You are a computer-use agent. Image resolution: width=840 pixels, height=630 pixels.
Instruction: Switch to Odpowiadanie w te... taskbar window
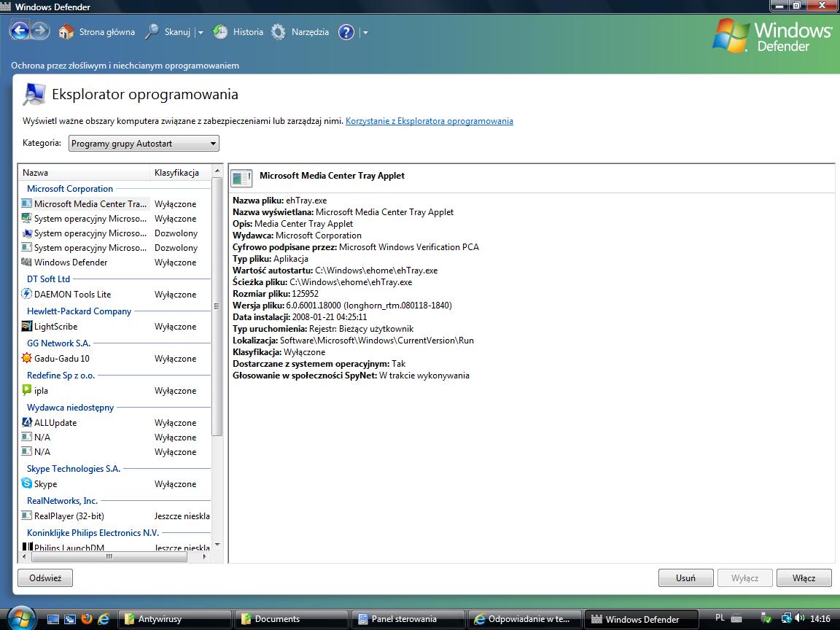pos(524,619)
